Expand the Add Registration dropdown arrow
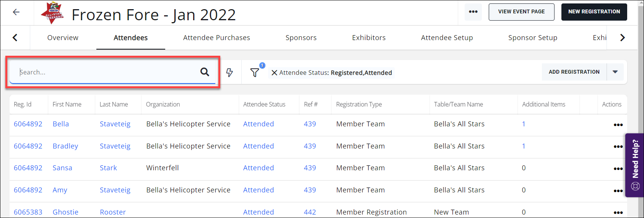Image resolution: width=644 pixels, height=218 pixels. pos(615,72)
